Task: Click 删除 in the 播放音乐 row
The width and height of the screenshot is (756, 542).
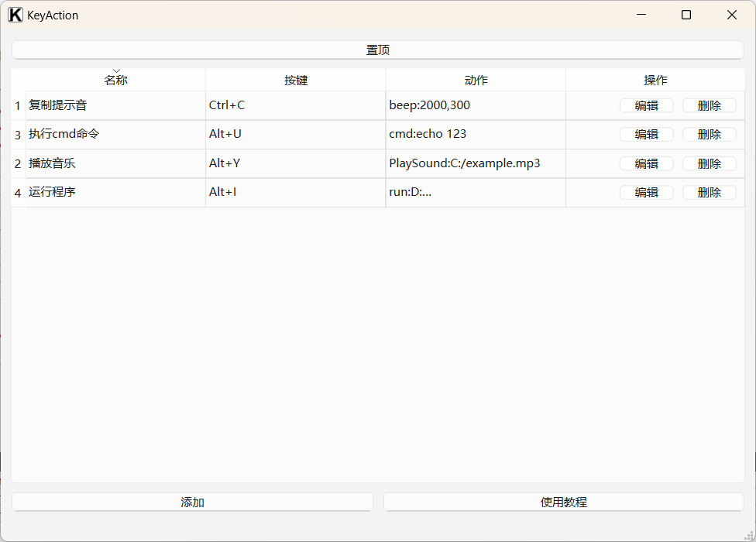Action: tap(710, 164)
